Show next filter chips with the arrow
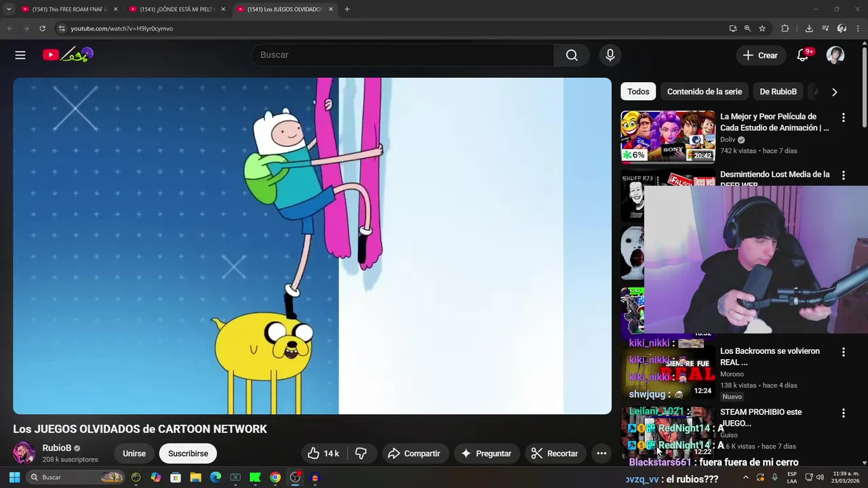The image size is (868, 488). click(834, 91)
